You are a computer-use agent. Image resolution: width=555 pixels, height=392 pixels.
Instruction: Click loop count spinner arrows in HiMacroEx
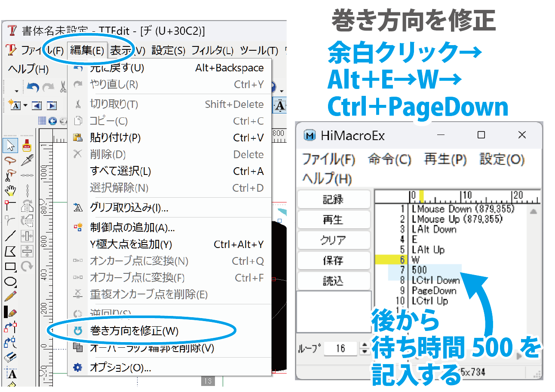point(365,348)
